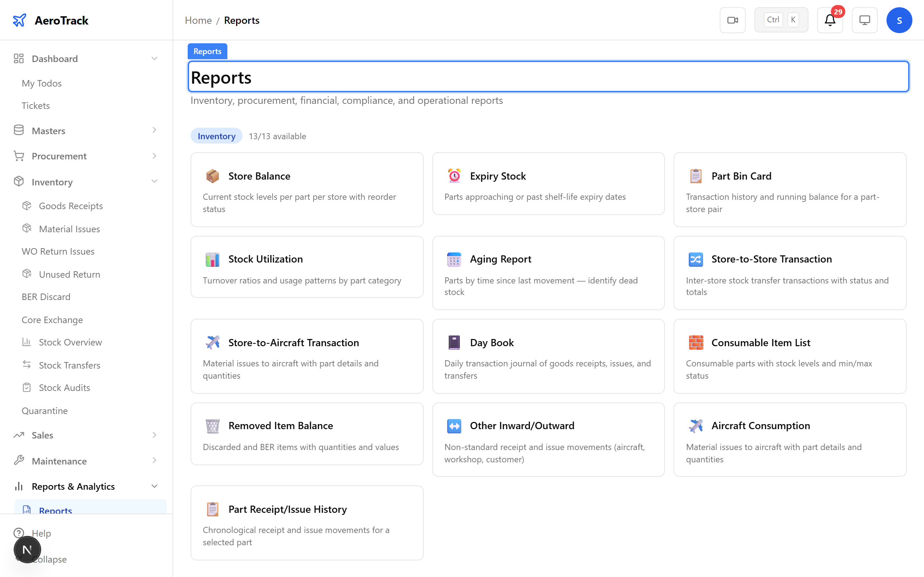
Task: Expand the Procurement menu
Action: point(154,156)
